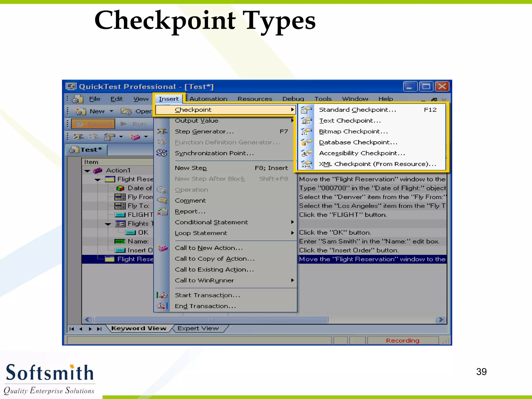Click the first toolbar icon under the Record button
This screenshot has width=532, height=399.
tap(78, 137)
